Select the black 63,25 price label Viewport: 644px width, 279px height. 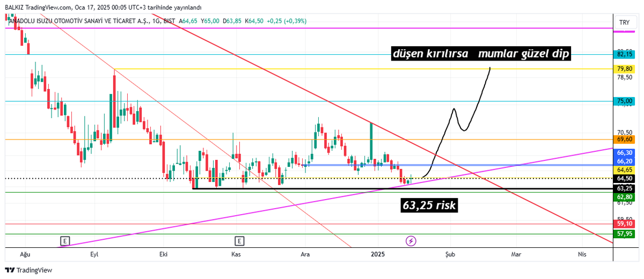(x=624, y=188)
